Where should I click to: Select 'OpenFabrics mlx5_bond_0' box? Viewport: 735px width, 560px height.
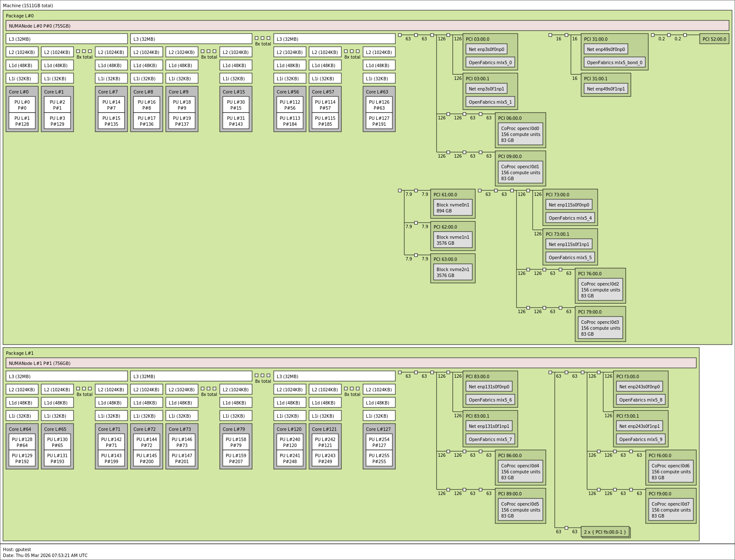[615, 62]
